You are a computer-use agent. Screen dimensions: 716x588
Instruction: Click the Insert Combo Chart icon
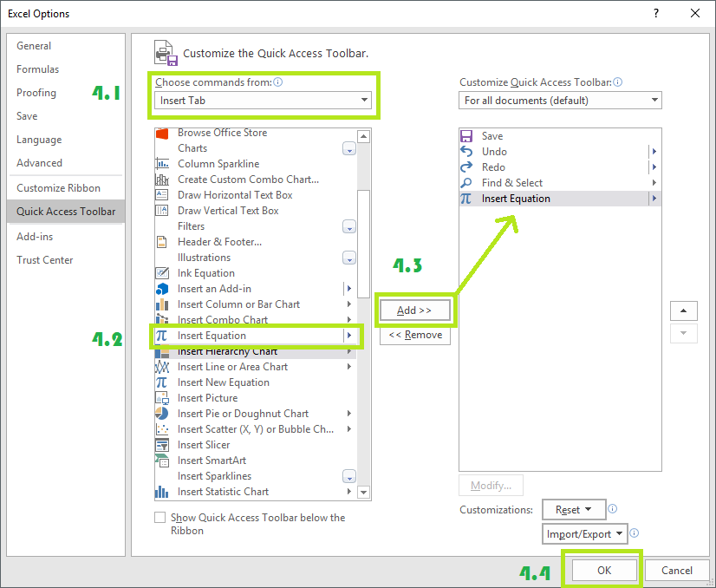click(x=162, y=319)
